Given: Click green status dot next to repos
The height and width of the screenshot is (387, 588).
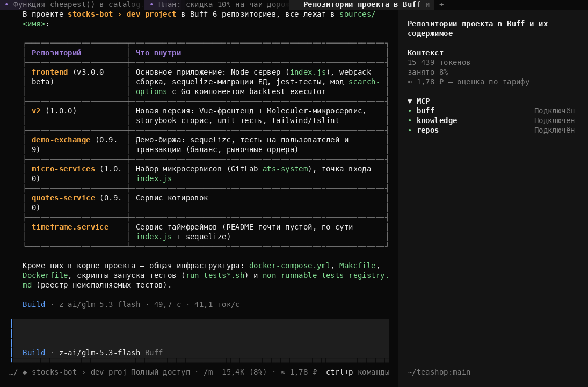Looking at the screenshot, I should 410,130.
